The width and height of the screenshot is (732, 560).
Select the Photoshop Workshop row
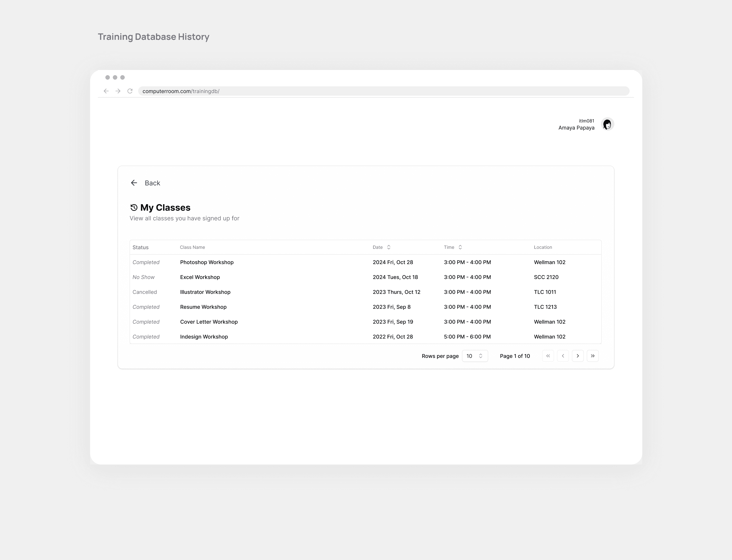(207, 262)
